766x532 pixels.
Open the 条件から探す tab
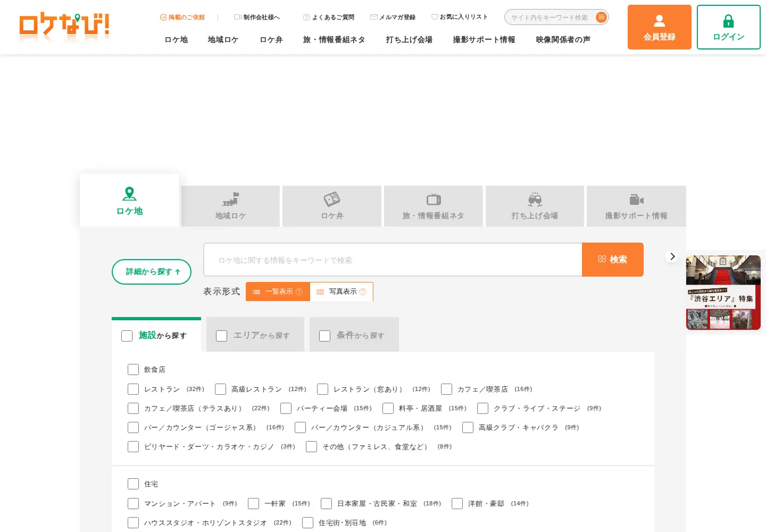point(354,335)
